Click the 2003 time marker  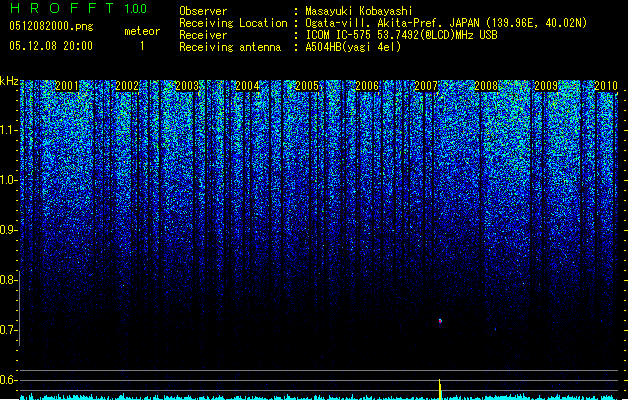tap(187, 86)
